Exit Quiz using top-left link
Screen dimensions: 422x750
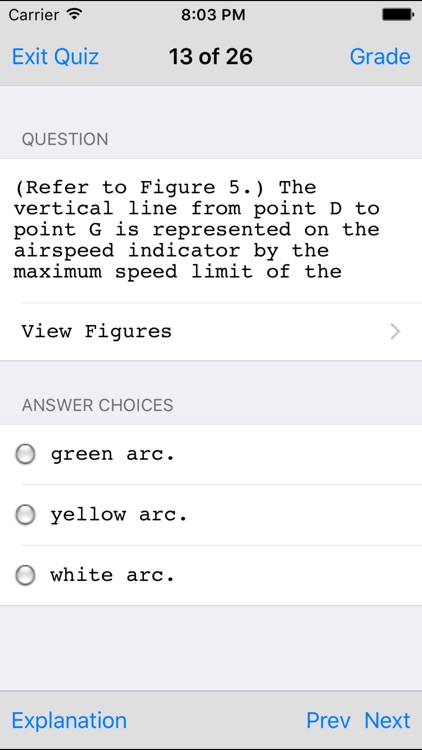[55, 56]
